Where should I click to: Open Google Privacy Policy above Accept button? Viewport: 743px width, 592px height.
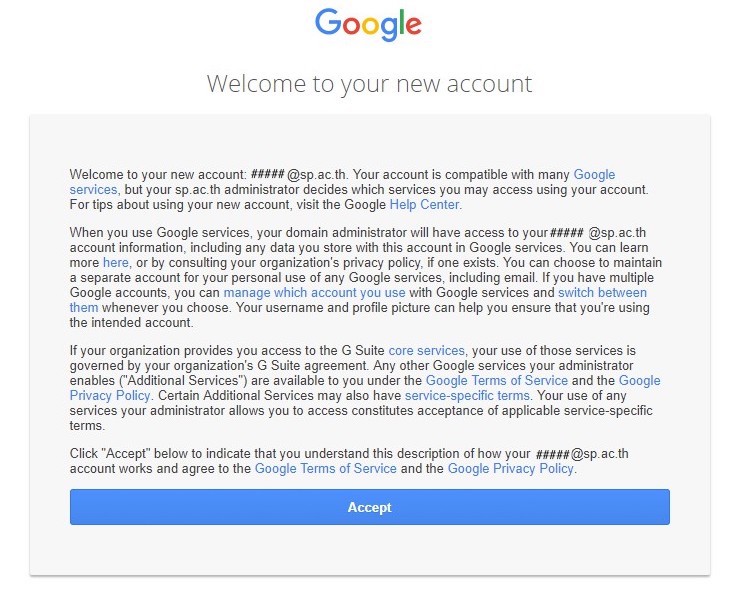510,469
